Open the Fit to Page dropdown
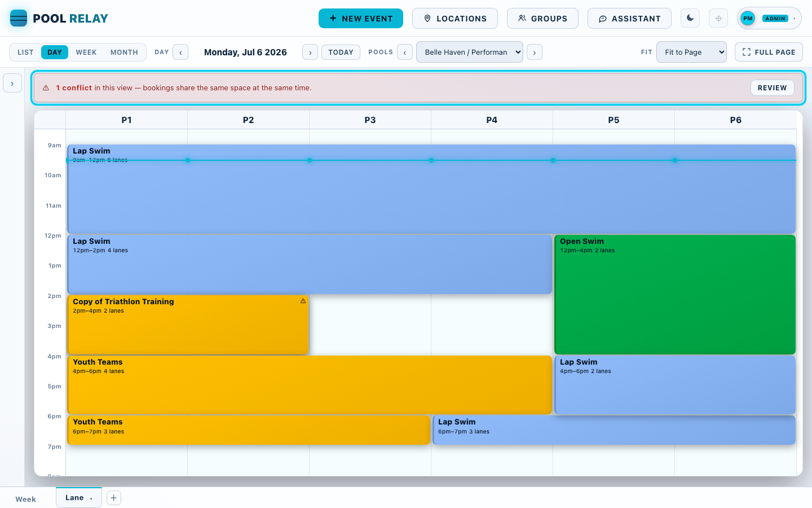The height and width of the screenshot is (508, 812). click(691, 52)
